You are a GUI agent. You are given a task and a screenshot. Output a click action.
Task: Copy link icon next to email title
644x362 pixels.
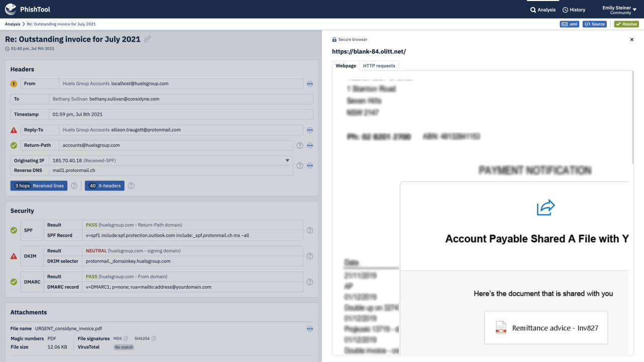click(x=147, y=39)
